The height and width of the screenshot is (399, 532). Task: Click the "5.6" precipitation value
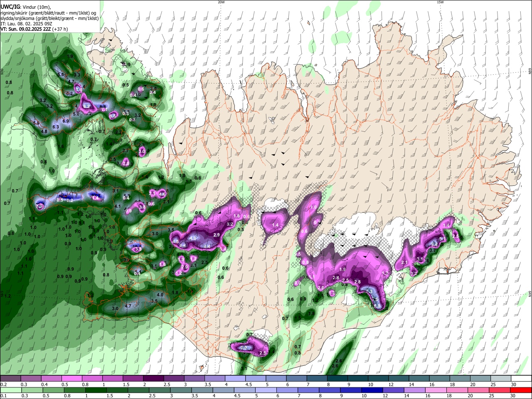click(61, 74)
